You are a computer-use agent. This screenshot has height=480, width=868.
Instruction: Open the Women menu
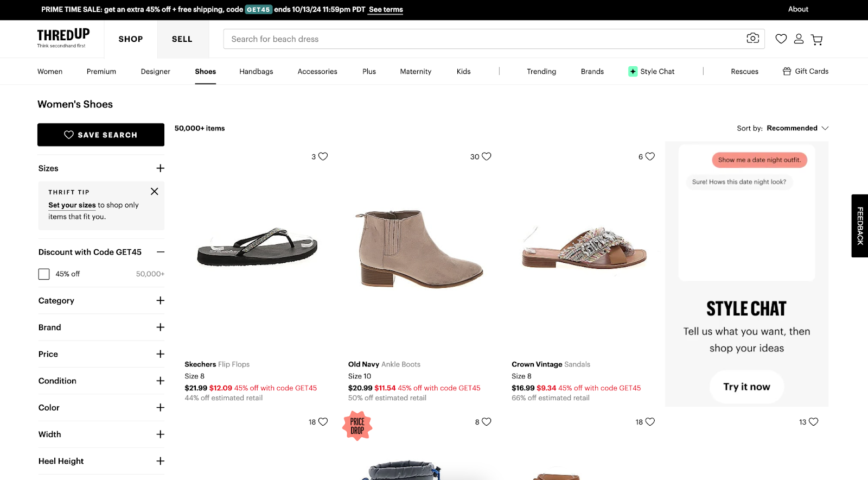point(50,71)
